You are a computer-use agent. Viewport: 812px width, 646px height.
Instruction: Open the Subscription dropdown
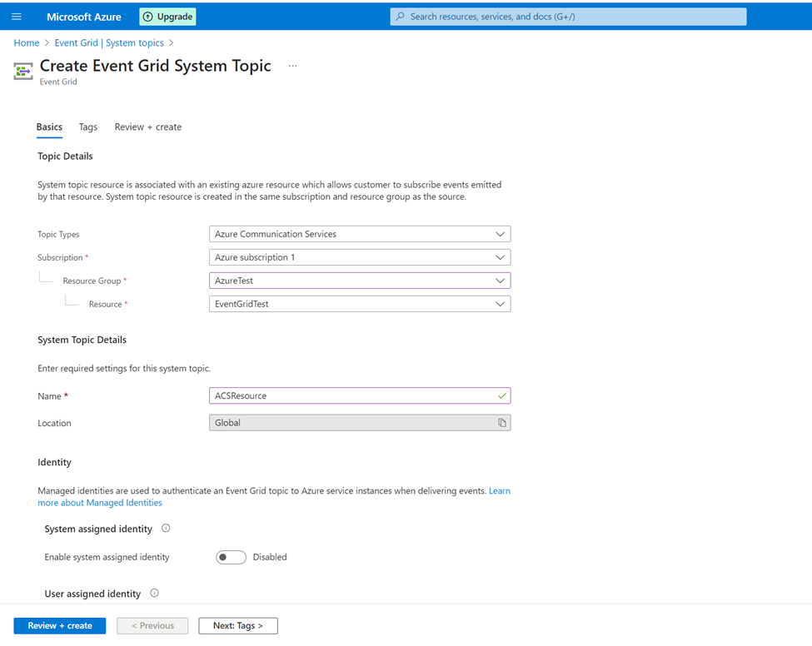click(x=360, y=257)
